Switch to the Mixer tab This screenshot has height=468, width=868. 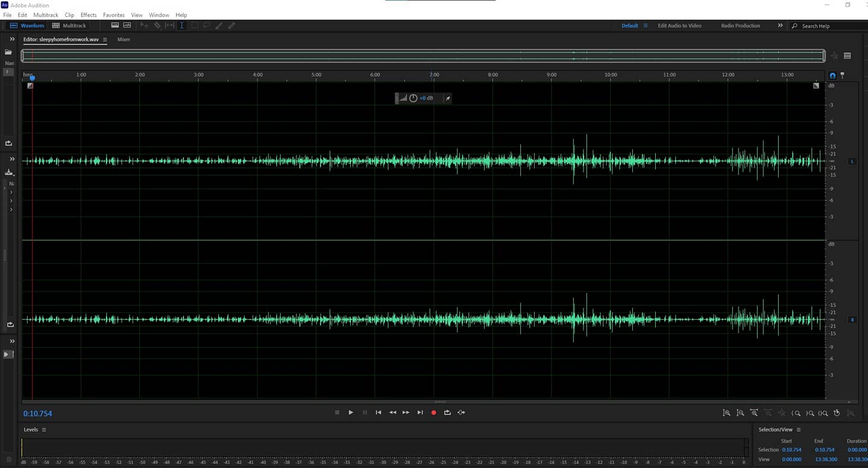pyautogui.click(x=124, y=40)
